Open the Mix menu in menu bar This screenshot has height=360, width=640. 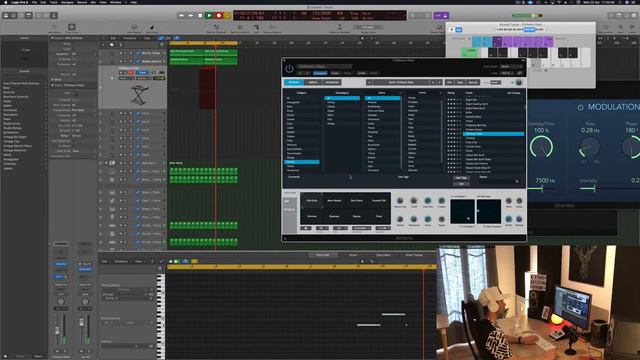coord(93,2)
